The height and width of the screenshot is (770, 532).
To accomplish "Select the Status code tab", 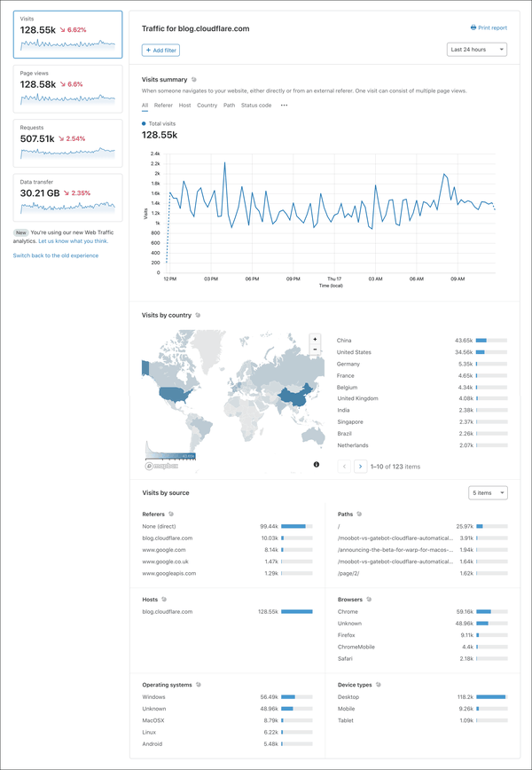I will pyautogui.click(x=256, y=106).
